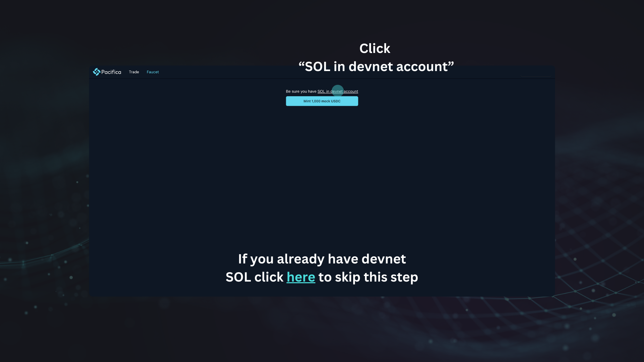
Task: Follow the teal "here" link to skip
Action: 301,277
